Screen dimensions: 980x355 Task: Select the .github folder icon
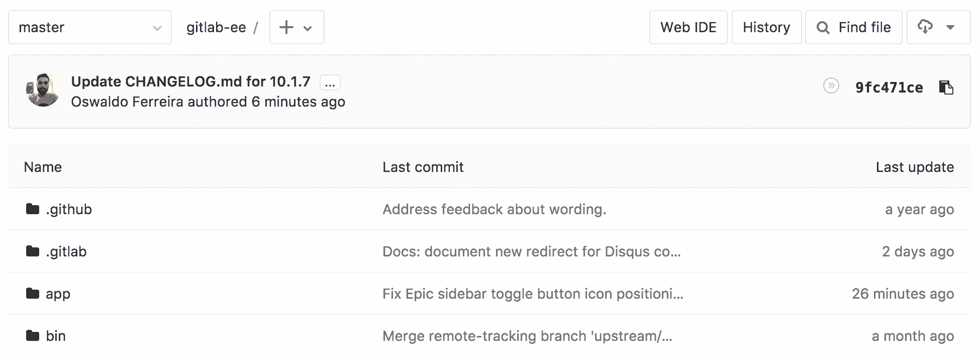click(32, 209)
